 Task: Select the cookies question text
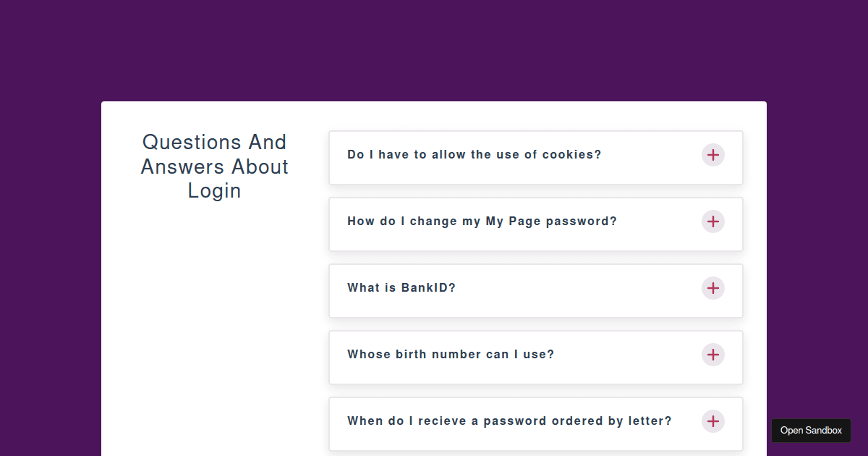click(x=474, y=154)
